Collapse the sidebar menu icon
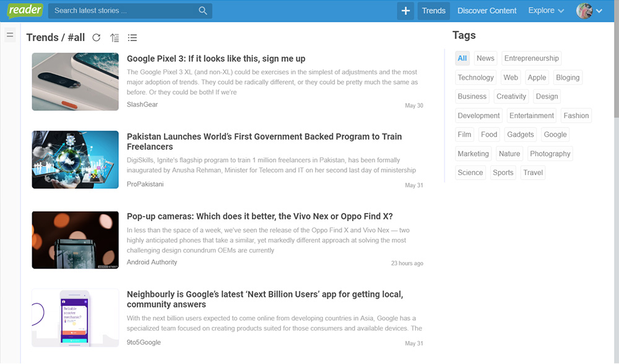 [10, 35]
